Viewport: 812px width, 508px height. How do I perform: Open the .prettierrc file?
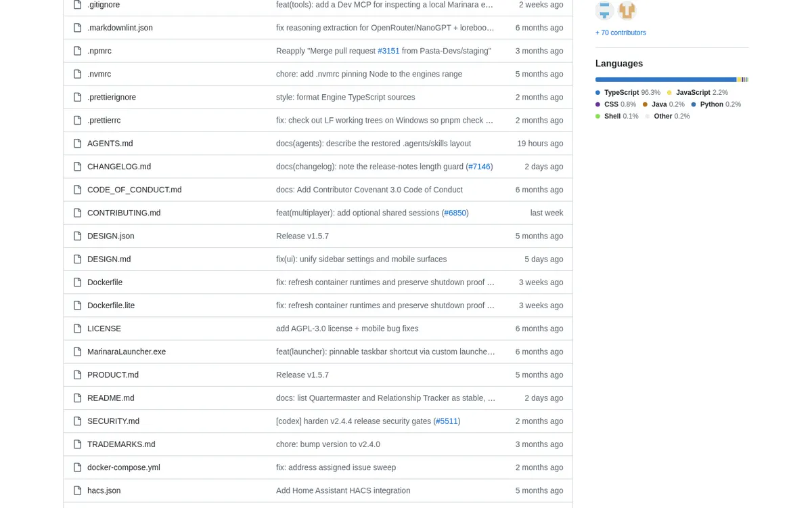pos(104,120)
